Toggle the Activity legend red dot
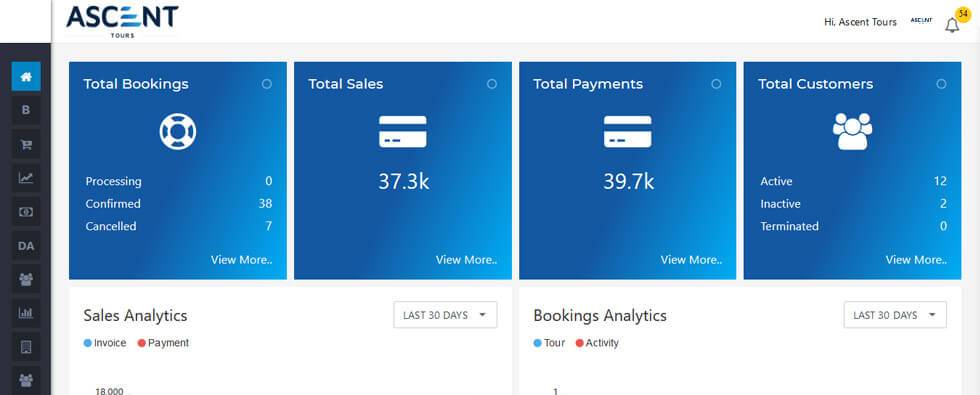This screenshot has width=980, height=395. pos(579,343)
